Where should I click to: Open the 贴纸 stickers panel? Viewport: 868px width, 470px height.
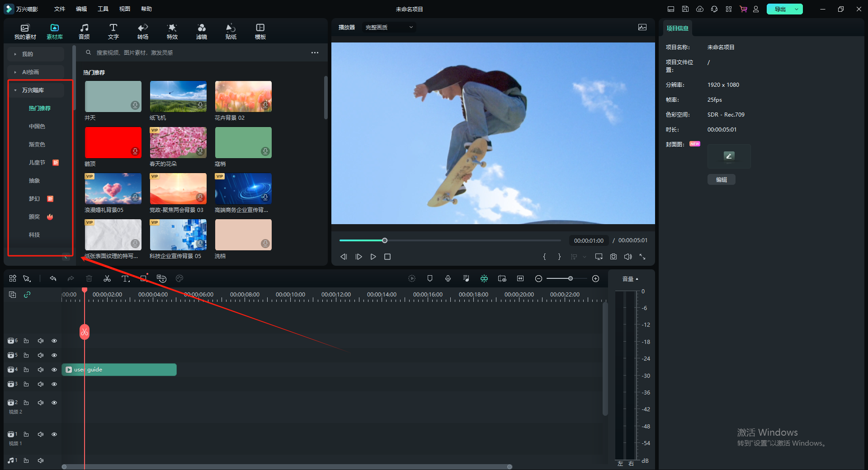[x=231, y=31]
